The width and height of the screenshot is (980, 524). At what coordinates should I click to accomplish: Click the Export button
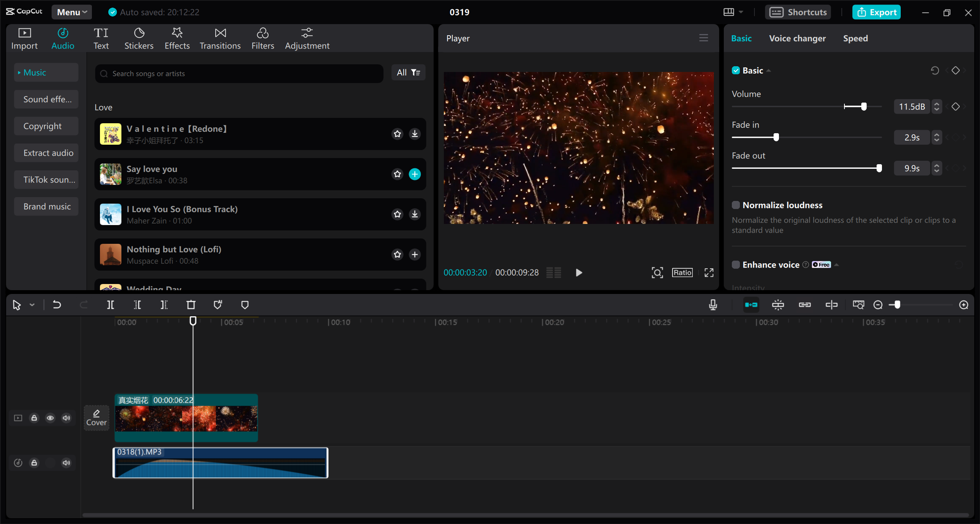[876, 12]
